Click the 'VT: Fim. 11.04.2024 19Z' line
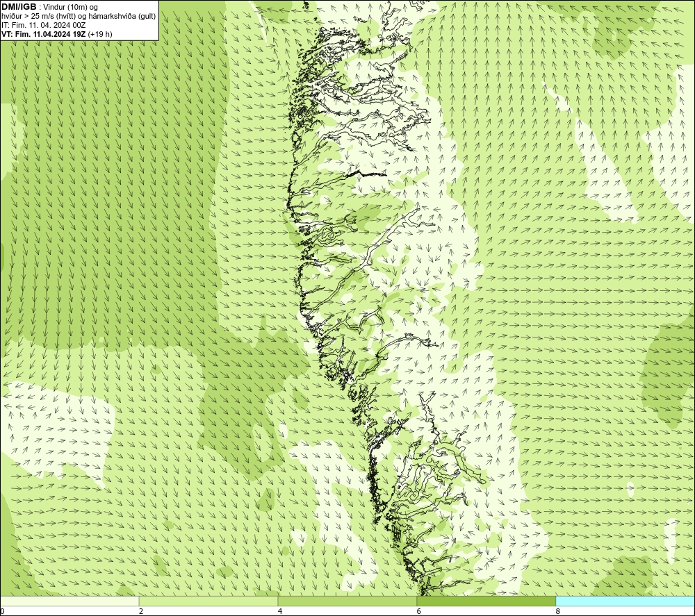 (44, 34)
